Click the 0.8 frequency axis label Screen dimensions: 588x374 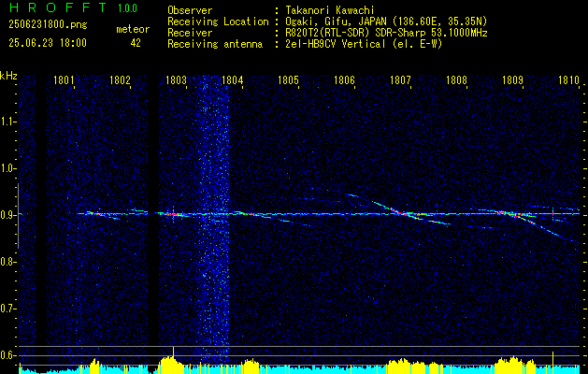[x=7, y=262]
